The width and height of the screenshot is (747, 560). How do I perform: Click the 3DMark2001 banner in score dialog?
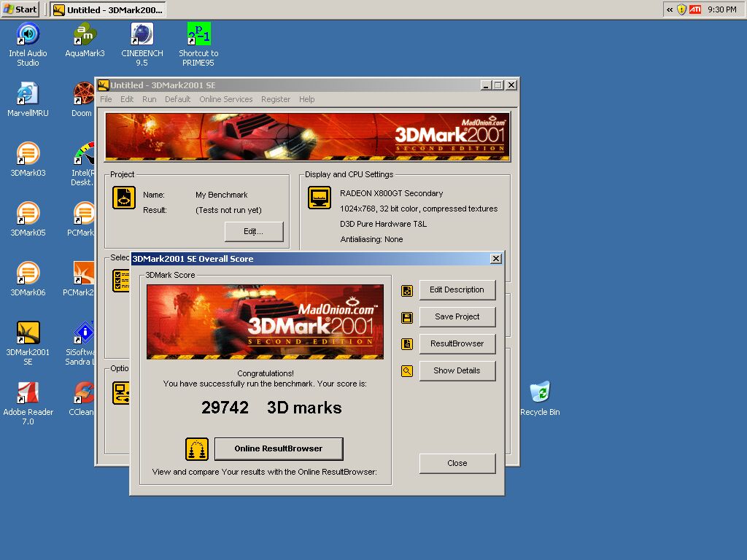tap(265, 322)
